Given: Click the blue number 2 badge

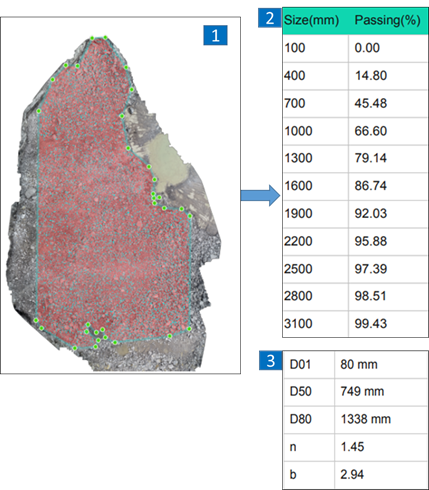Looking at the screenshot, I should (x=270, y=18).
